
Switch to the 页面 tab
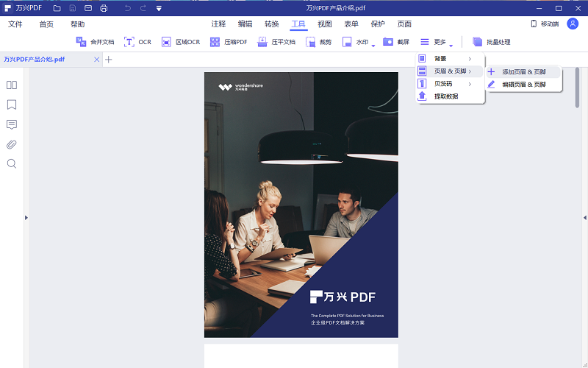tap(404, 24)
